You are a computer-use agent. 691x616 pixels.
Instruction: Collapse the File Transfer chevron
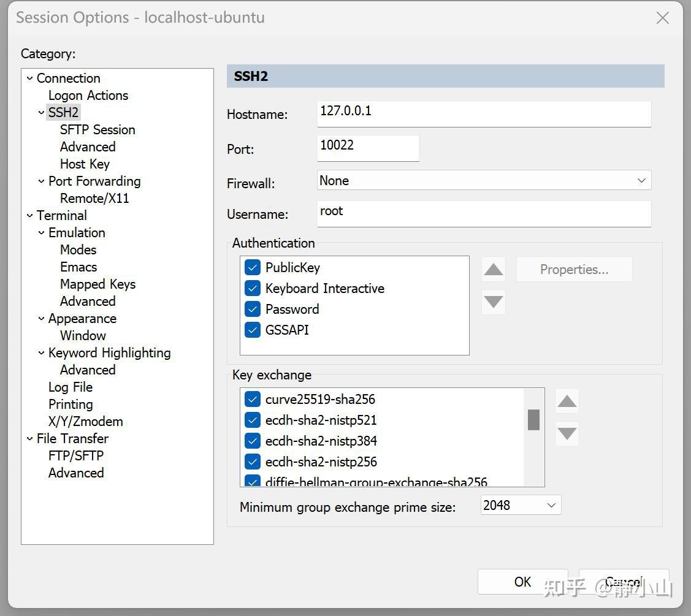(29, 439)
